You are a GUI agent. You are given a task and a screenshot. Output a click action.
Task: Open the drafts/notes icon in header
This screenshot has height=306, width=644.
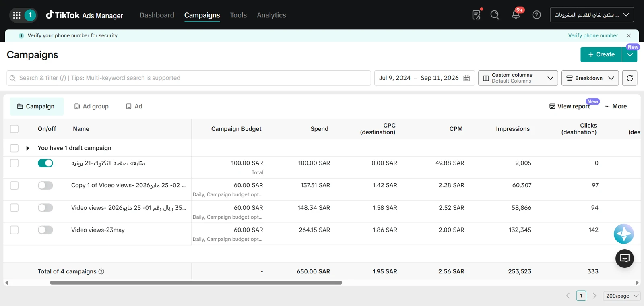pos(477,15)
